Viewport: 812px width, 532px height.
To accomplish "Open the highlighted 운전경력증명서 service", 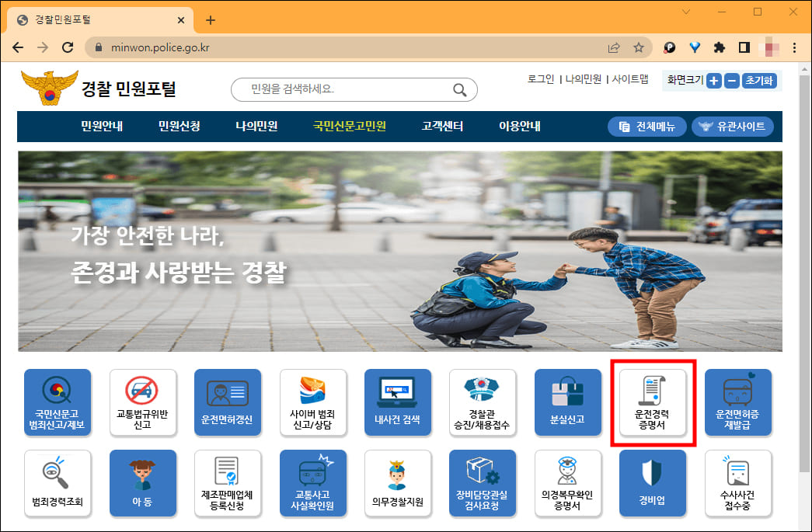I will pos(653,402).
